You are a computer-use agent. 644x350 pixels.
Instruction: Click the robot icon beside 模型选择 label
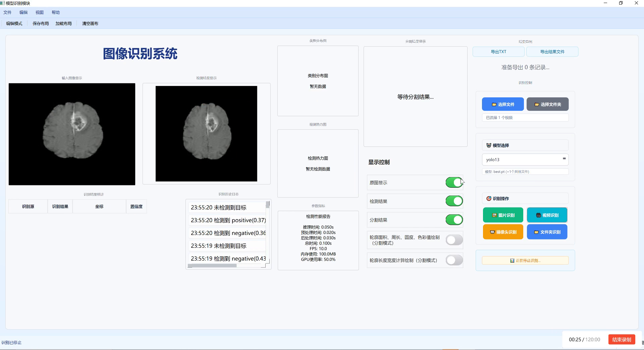tap(488, 145)
